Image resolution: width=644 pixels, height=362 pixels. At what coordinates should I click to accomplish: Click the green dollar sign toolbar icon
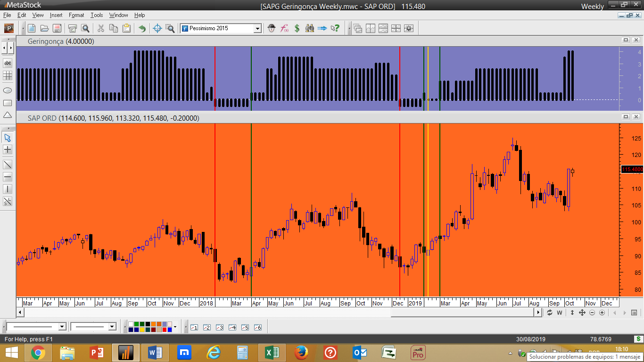[297, 28]
